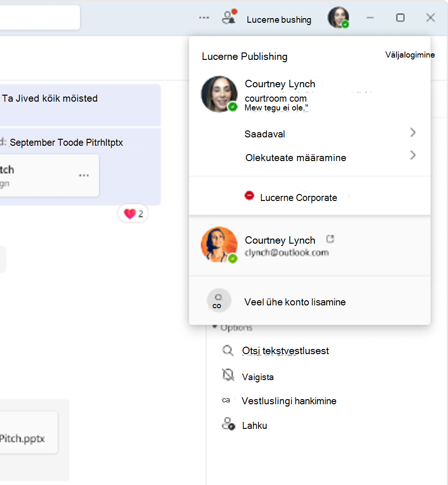The image size is (448, 485).
Task: Click the profile avatar in title bar
Action: [339, 17]
